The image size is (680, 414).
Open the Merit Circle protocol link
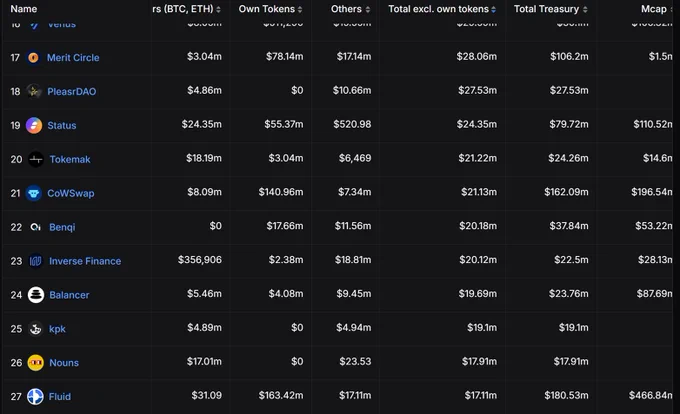[x=73, y=58]
